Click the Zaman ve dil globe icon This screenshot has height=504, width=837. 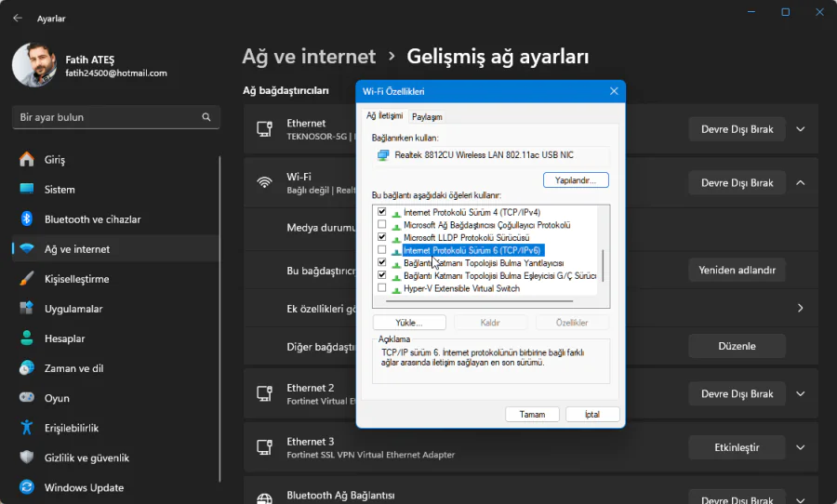click(x=26, y=368)
